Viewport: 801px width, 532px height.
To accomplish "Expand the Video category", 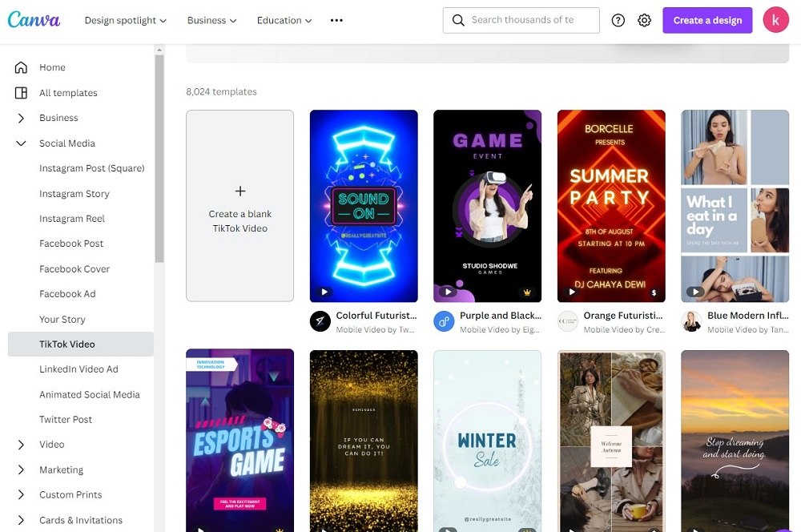I will point(20,444).
